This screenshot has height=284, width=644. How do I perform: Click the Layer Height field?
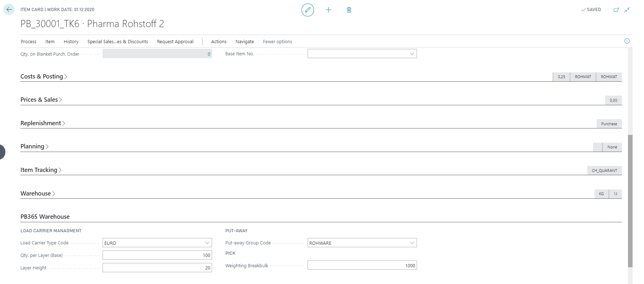(157, 268)
